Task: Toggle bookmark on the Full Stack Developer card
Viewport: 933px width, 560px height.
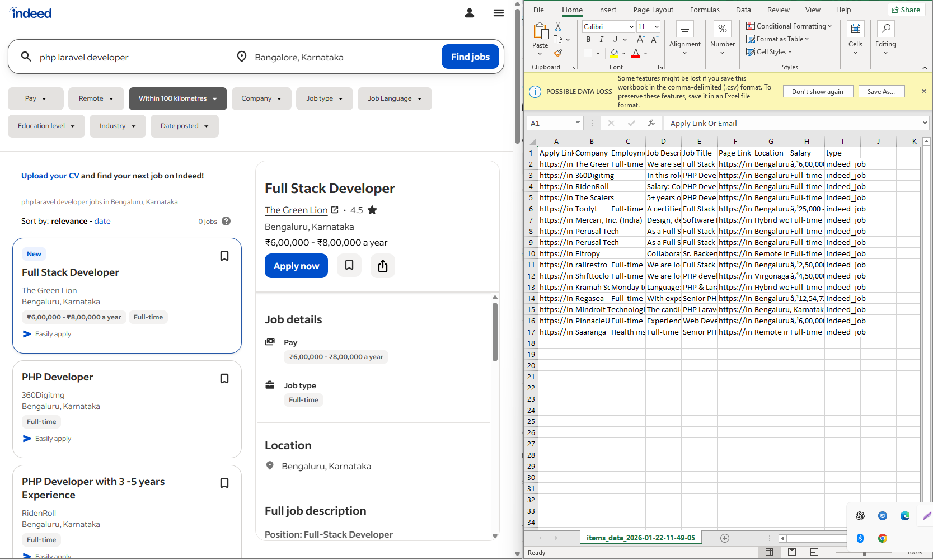Action: pos(224,256)
